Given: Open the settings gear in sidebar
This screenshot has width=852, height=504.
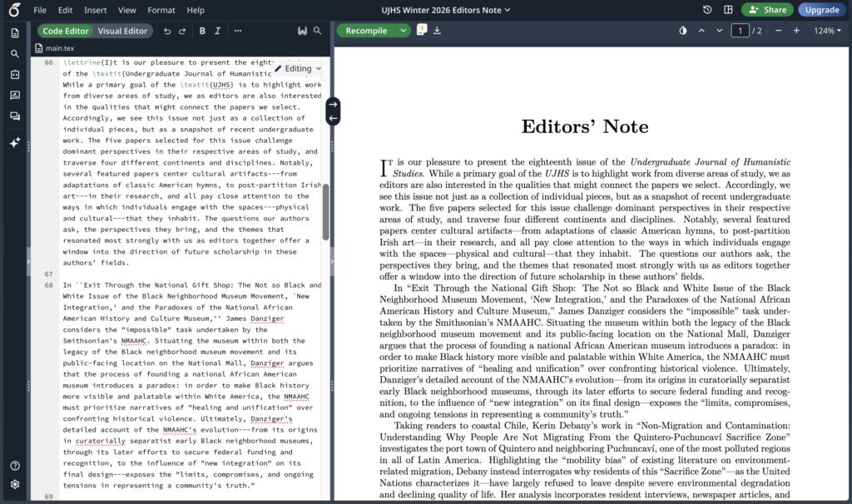Looking at the screenshot, I should (x=15, y=484).
